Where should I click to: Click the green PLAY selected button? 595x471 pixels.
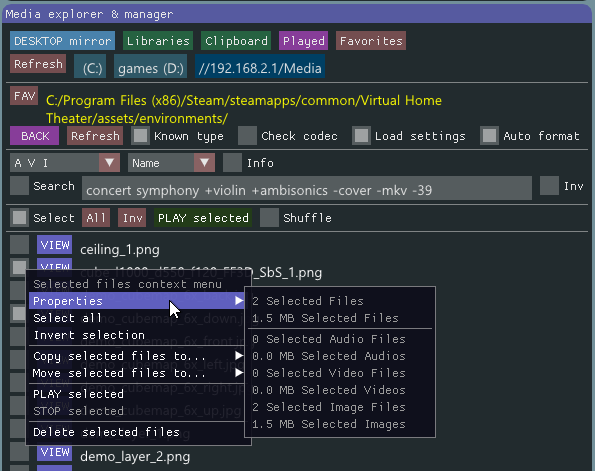(203, 218)
